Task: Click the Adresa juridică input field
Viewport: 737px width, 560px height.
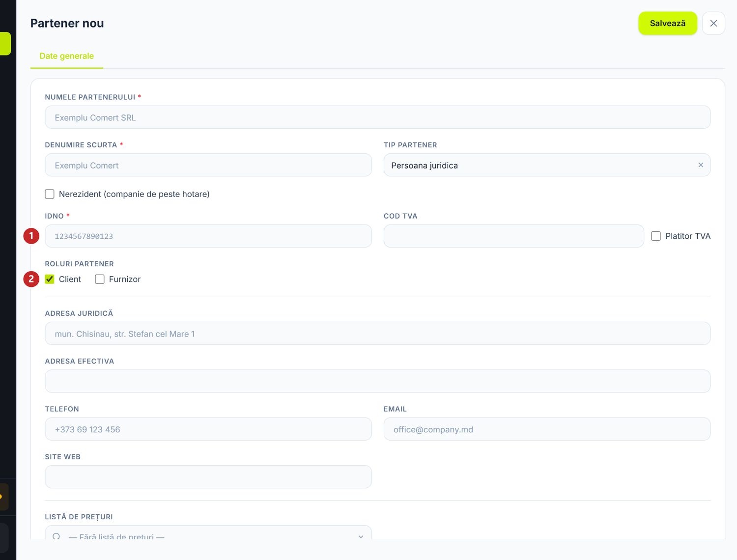Action: pos(377,334)
